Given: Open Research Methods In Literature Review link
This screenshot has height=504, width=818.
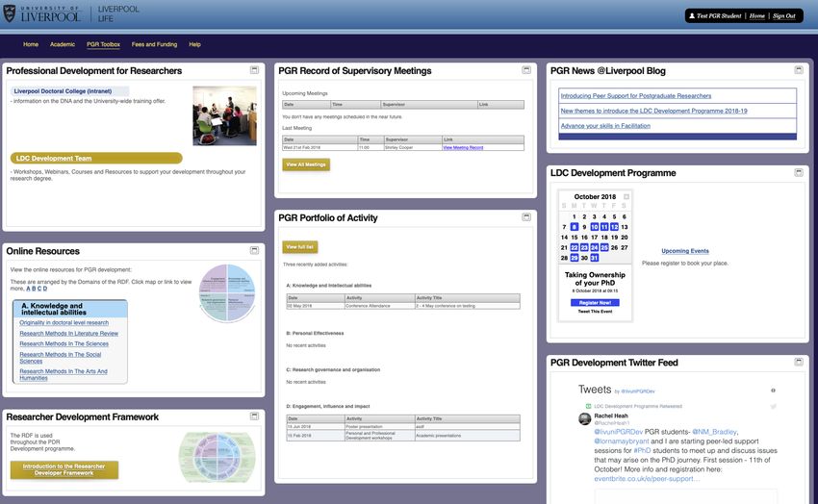Looking at the screenshot, I should pos(69,334).
